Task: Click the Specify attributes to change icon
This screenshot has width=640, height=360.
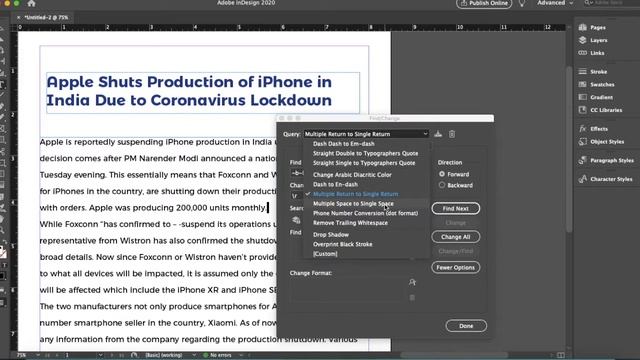Action: click(412, 282)
